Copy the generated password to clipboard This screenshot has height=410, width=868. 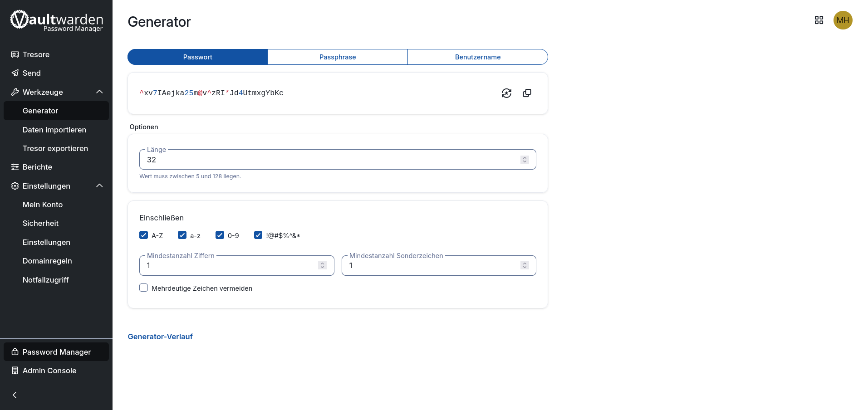pos(527,93)
